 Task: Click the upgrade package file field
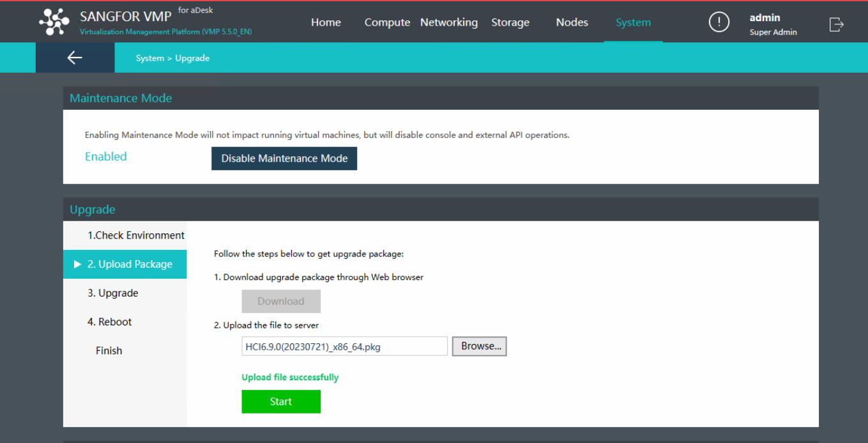pyautogui.click(x=345, y=346)
